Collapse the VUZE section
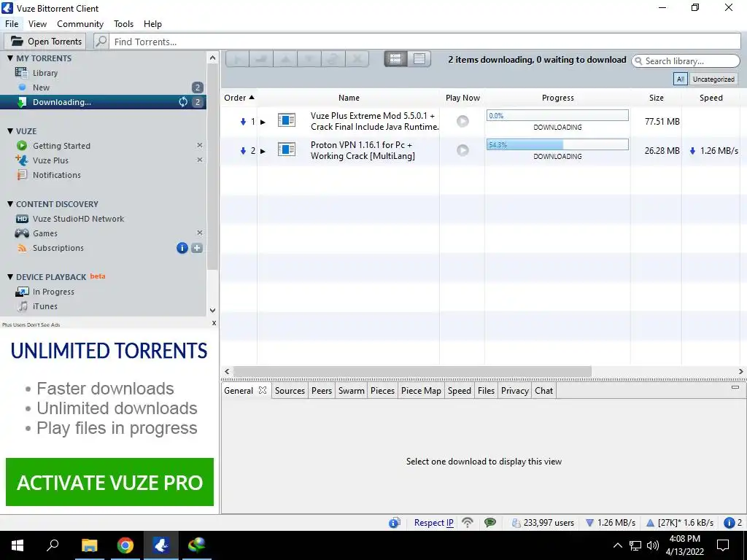 (10, 131)
